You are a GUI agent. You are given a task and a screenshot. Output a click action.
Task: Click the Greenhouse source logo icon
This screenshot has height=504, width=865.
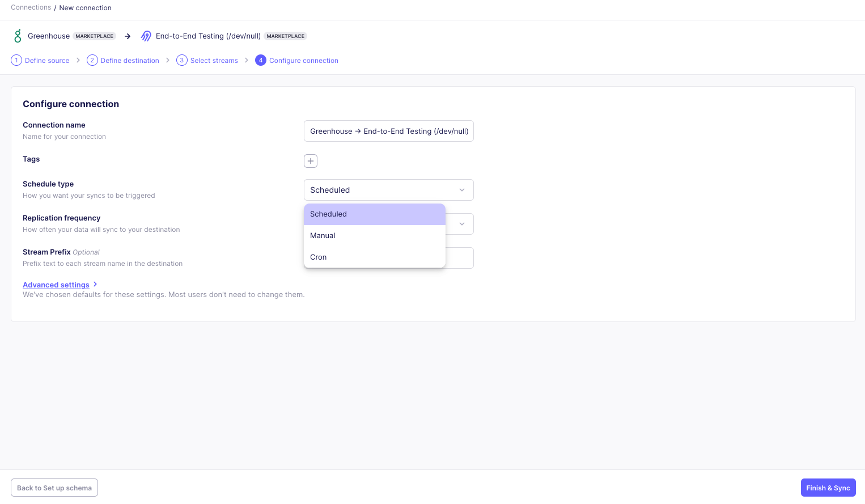(x=18, y=36)
